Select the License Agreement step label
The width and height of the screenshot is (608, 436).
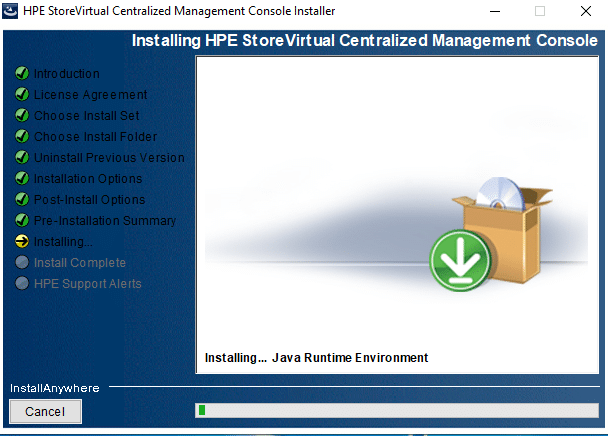click(91, 95)
